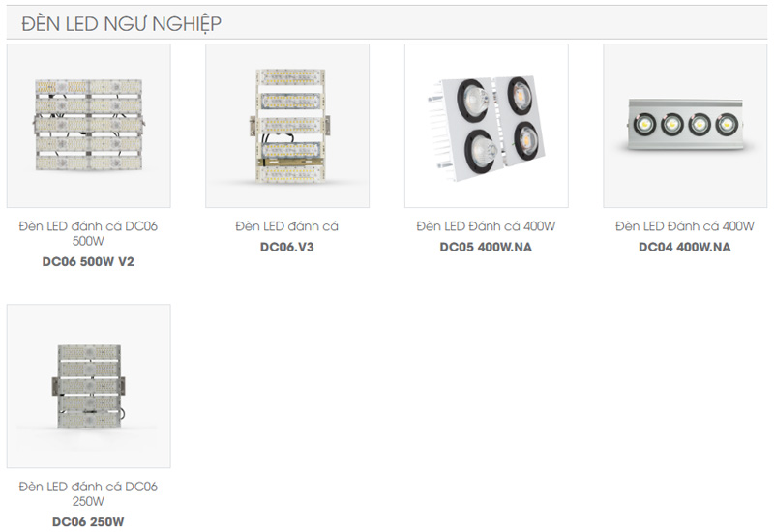The image size is (774, 532).
Task: Select the product code DC06.V3
Action: pyautogui.click(x=286, y=247)
